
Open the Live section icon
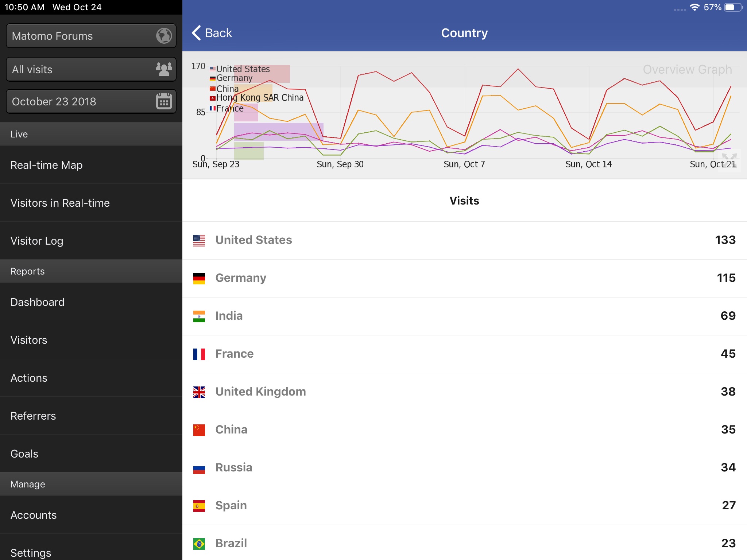coord(91,133)
